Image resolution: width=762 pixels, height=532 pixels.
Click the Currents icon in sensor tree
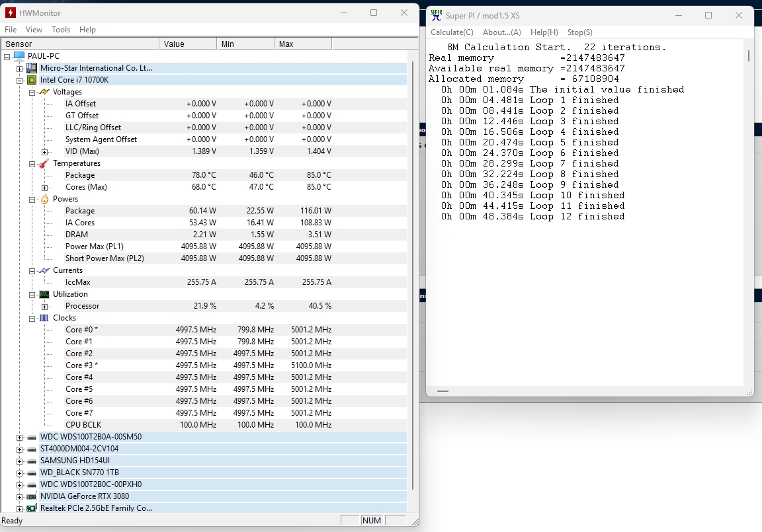(44, 270)
